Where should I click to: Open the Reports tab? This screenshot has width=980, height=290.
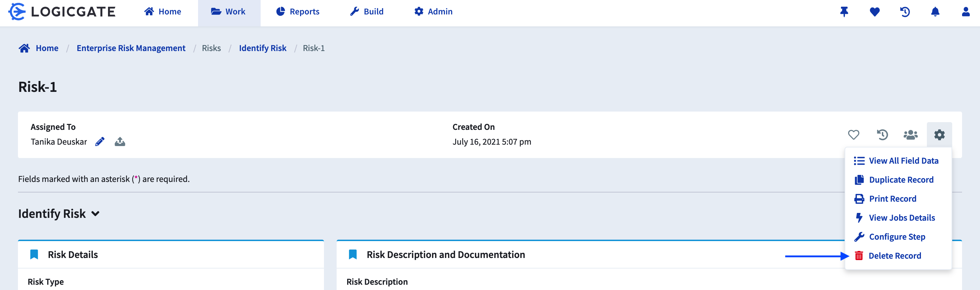pos(298,12)
